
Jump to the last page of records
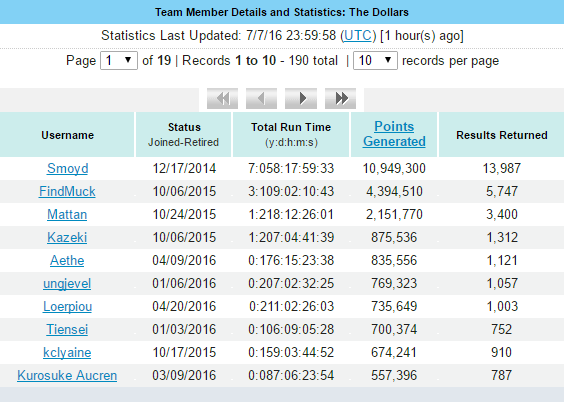[340, 98]
